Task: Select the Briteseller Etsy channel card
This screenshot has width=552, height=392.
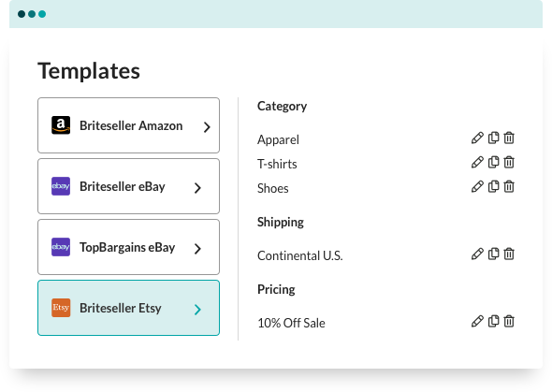Action: tap(128, 308)
